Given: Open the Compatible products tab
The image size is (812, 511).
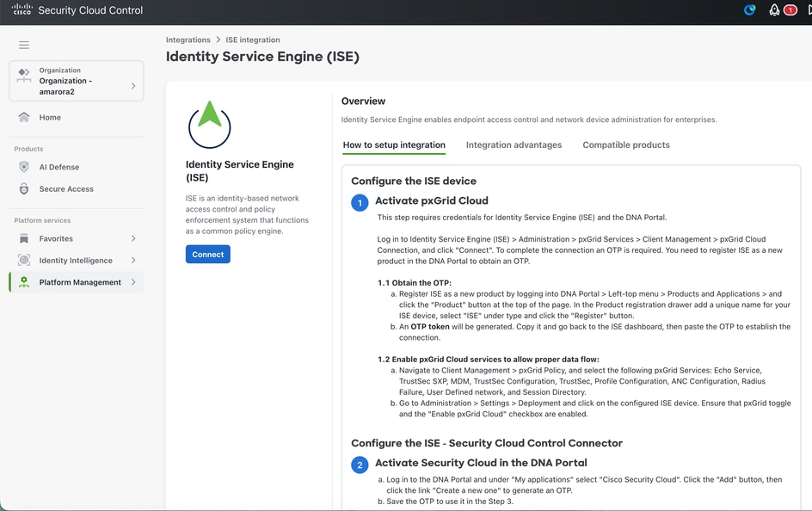Looking at the screenshot, I should click(x=626, y=145).
